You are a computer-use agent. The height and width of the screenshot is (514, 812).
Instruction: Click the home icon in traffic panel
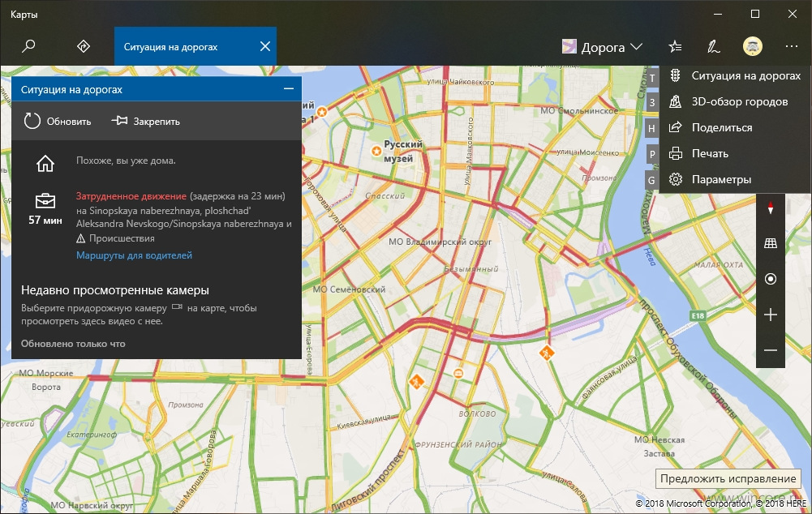pos(45,164)
